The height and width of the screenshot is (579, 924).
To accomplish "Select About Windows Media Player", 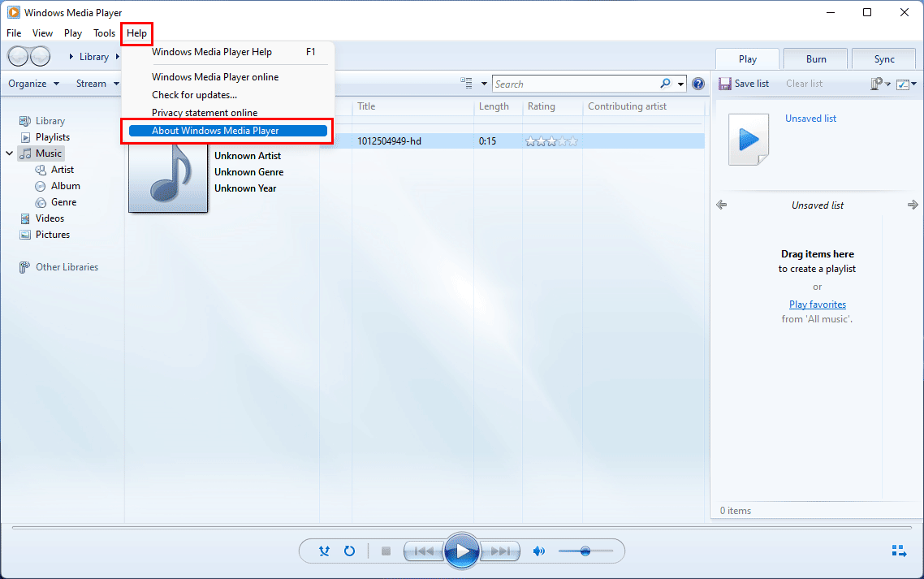I will click(x=228, y=131).
